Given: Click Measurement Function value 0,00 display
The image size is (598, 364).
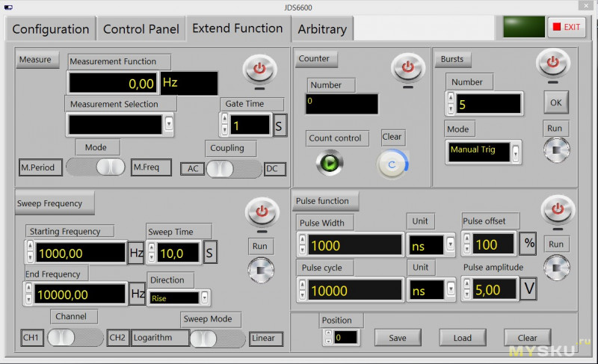Looking at the screenshot, I should [x=113, y=83].
